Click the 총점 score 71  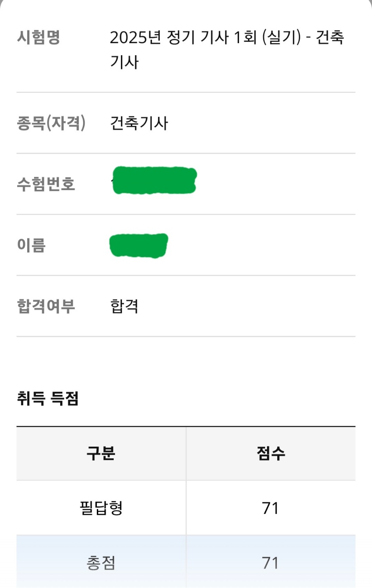click(x=271, y=563)
